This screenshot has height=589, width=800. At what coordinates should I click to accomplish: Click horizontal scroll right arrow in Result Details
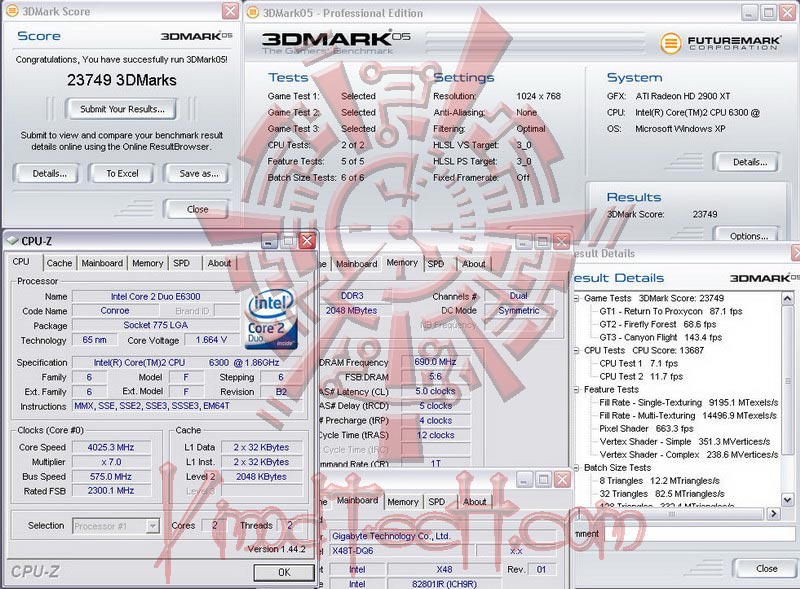[773, 513]
